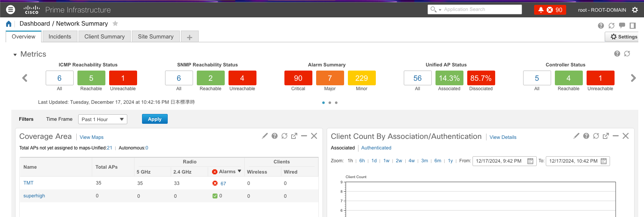Minimize the Coverage Area dashlet
644x217 pixels.
click(304, 136)
